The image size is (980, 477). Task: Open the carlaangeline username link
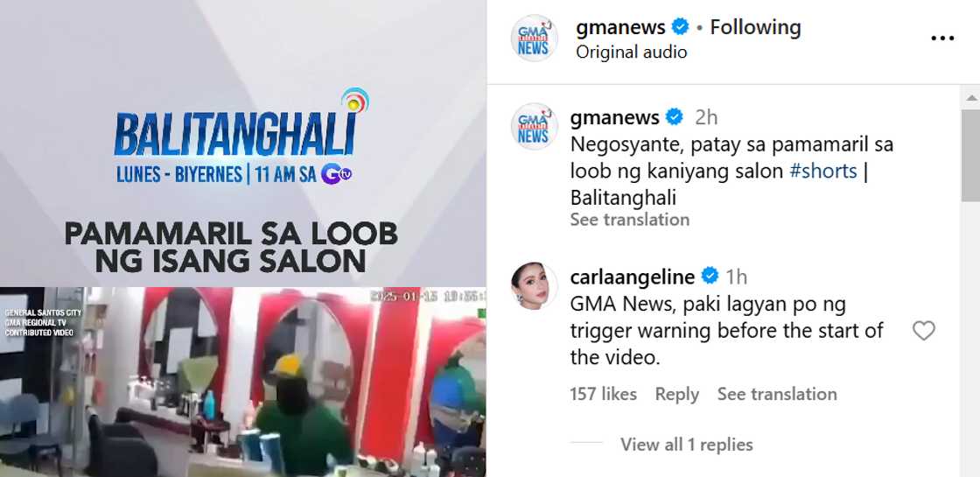pos(633,277)
